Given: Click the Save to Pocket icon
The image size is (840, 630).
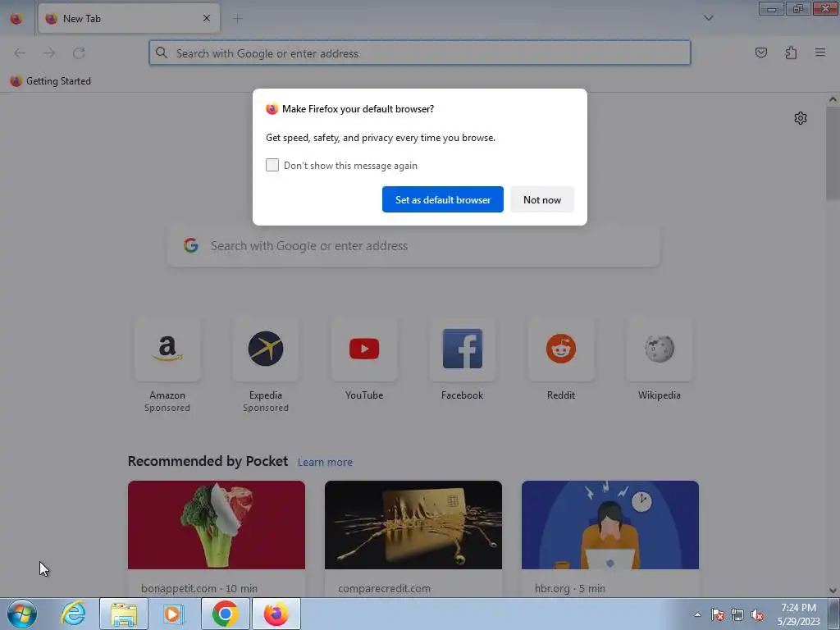Looking at the screenshot, I should [760, 52].
